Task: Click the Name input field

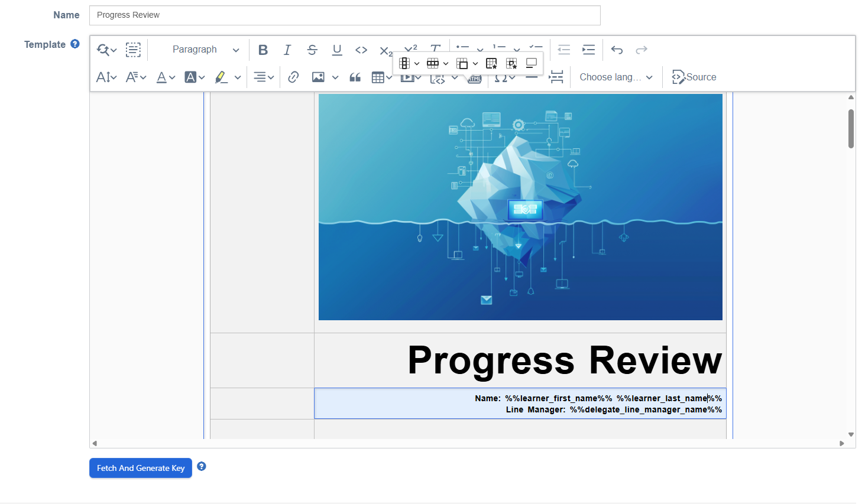Action: tap(345, 15)
